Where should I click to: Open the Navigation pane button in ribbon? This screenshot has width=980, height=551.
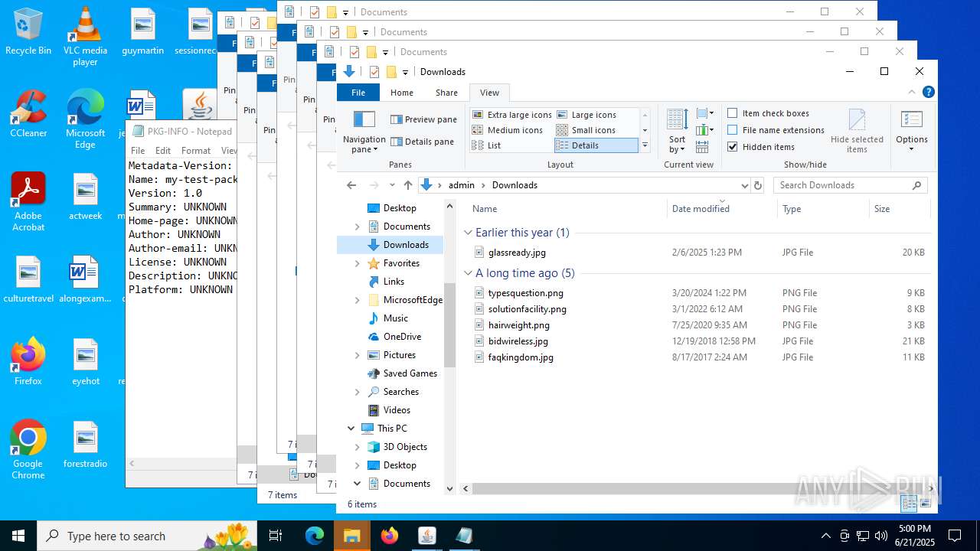click(364, 131)
